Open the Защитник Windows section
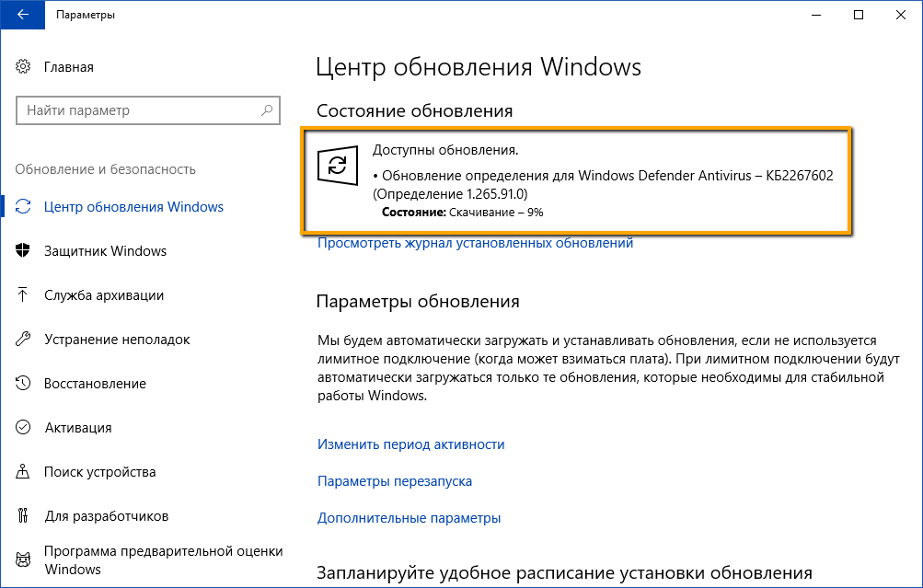Image resolution: width=923 pixels, height=588 pixels. (x=106, y=250)
